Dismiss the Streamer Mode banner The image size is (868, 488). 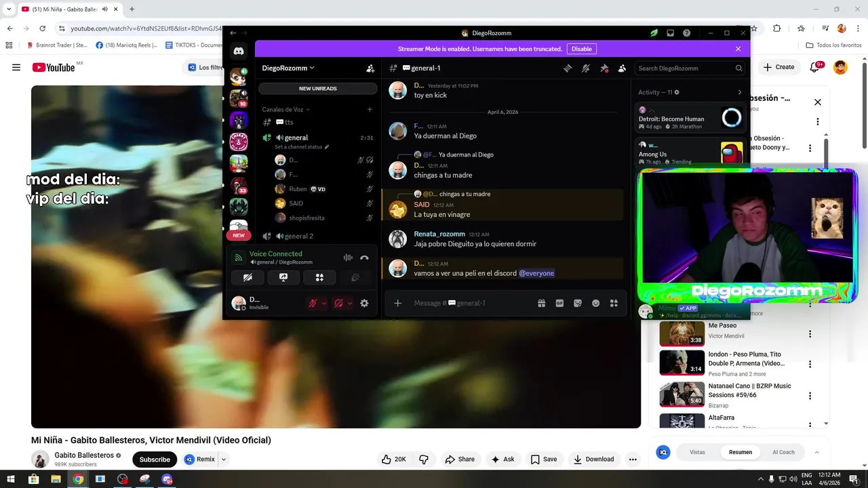[x=738, y=49]
